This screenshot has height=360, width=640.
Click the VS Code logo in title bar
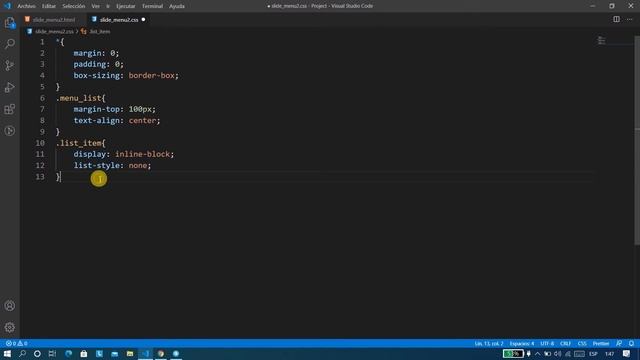tap(7, 6)
